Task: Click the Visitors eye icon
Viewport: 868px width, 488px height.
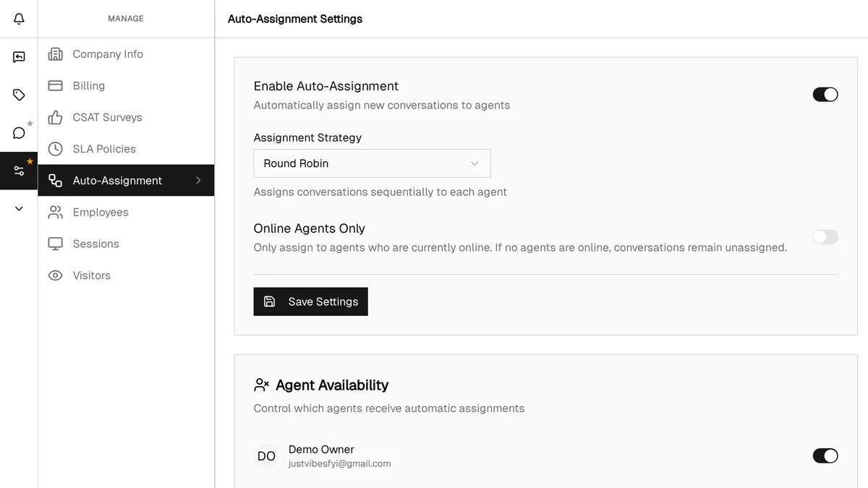Action: (55, 275)
